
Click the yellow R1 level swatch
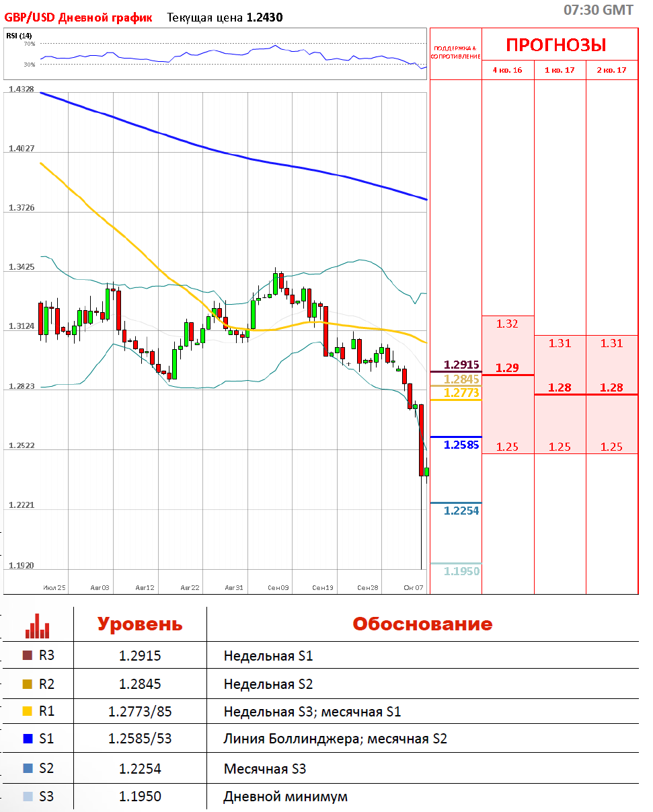coord(28,711)
